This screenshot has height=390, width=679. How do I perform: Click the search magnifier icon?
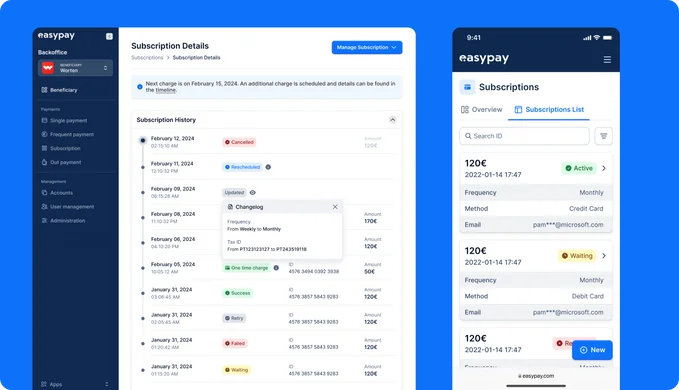pos(468,136)
